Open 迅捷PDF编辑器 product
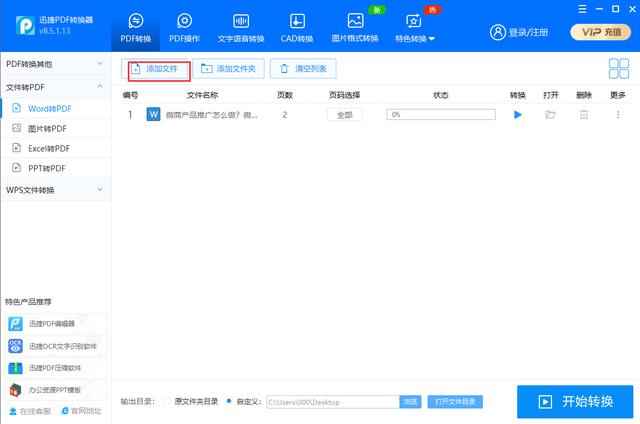Viewport: 640px width, 424px height. coord(56,324)
